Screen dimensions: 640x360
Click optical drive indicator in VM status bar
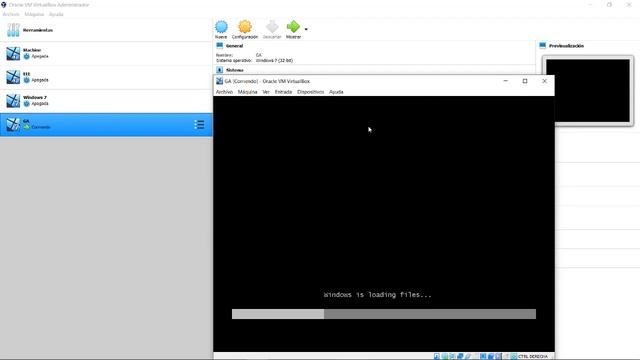[444, 356]
